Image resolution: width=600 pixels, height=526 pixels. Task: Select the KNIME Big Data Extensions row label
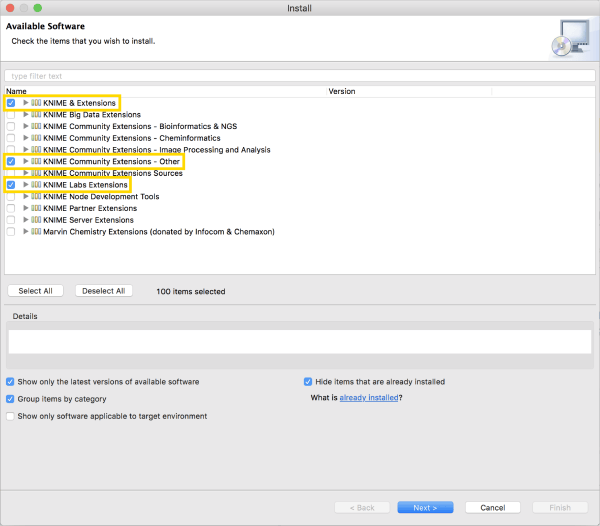pos(92,115)
